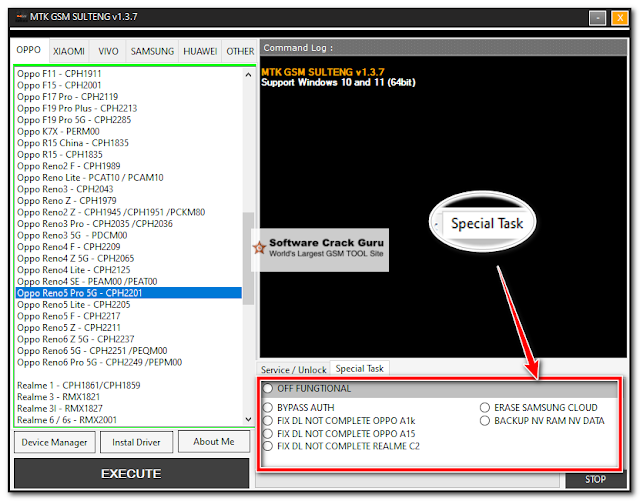640x501 pixels.
Task: Click the Command Log header label
Action: (298, 48)
